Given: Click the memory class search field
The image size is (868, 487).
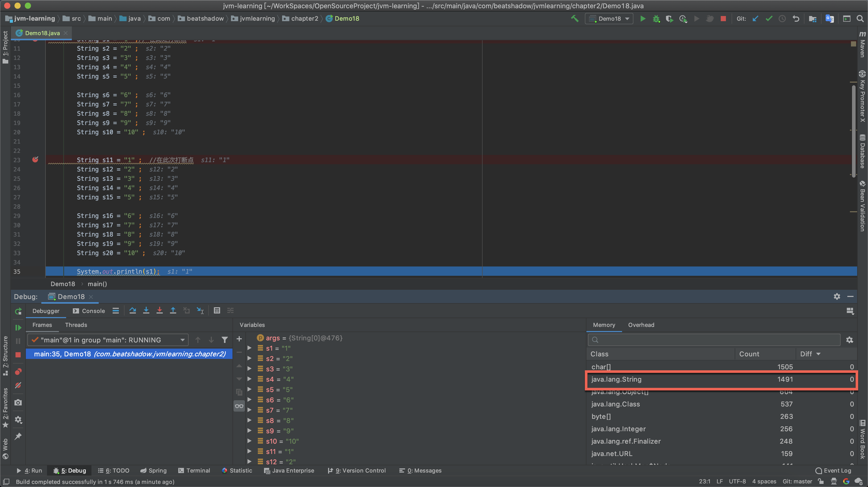Looking at the screenshot, I should pyautogui.click(x=714, y=340).
